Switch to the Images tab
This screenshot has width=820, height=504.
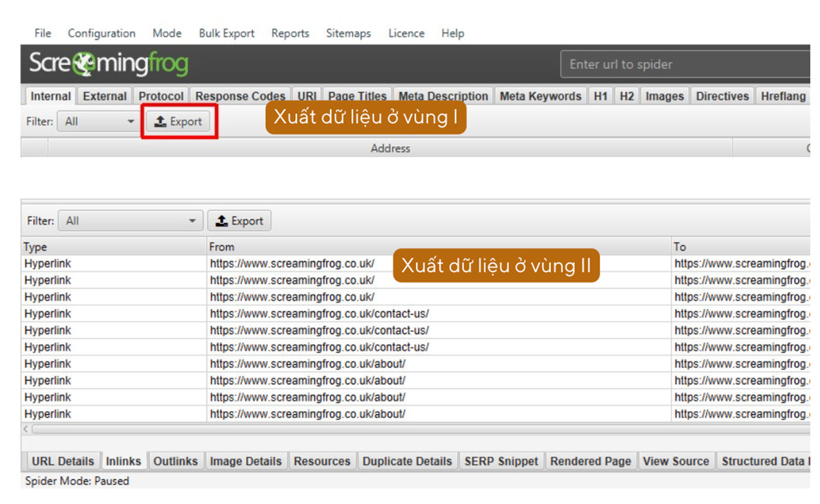coord(665,96)
